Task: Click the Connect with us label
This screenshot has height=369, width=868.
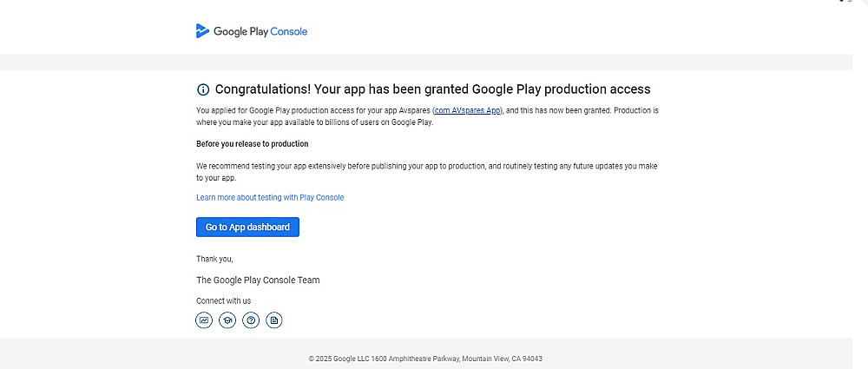Action: tap(223, 300)
